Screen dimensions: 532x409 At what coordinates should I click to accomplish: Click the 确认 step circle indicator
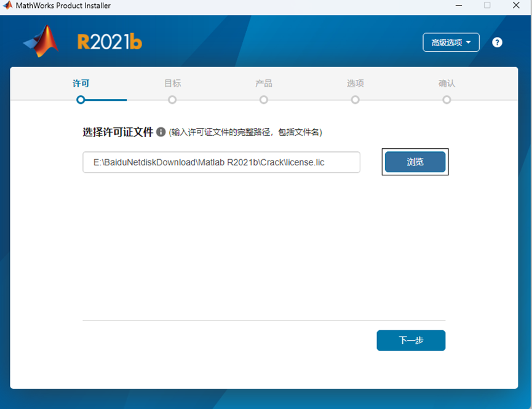pos(447,99)
